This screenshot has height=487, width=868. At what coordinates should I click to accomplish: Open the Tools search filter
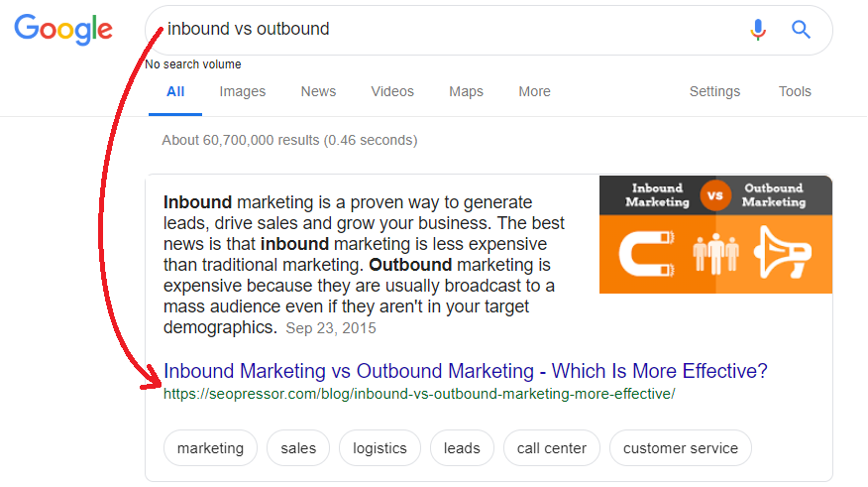[795, 91]
